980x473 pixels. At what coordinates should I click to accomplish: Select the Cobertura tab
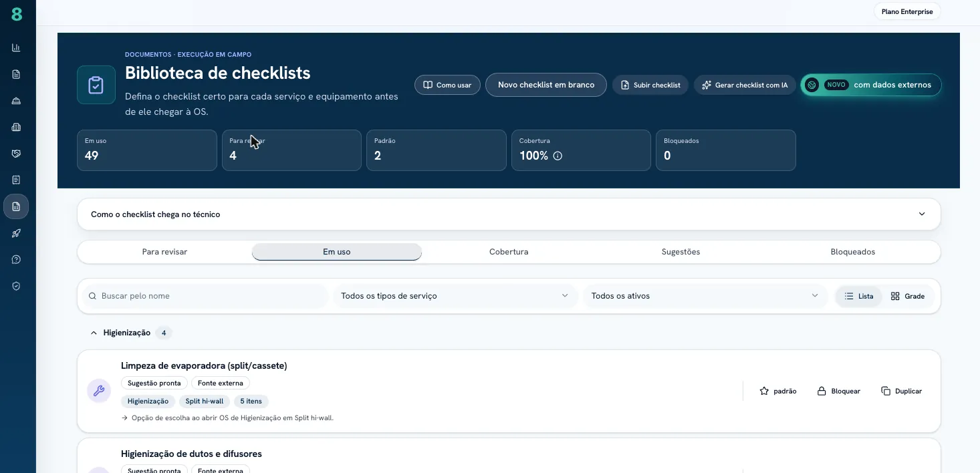(509, 252)
